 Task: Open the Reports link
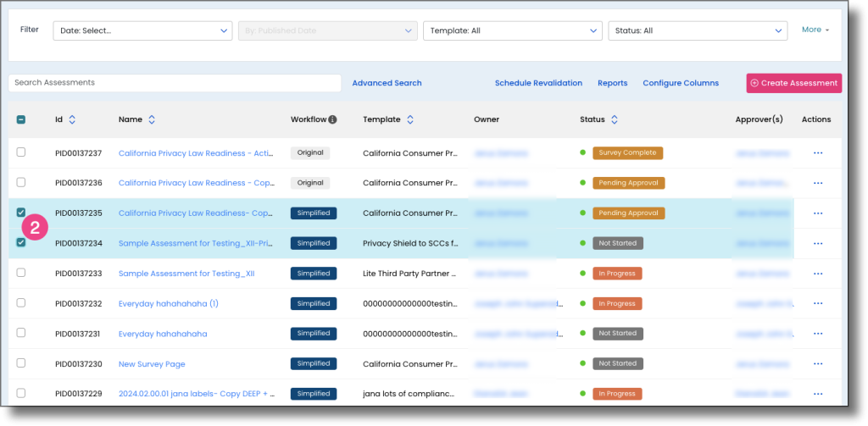613,83
